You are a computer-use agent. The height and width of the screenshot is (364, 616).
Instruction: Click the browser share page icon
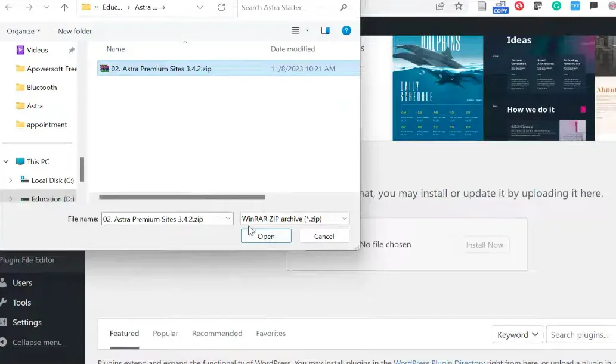[440, 6]
